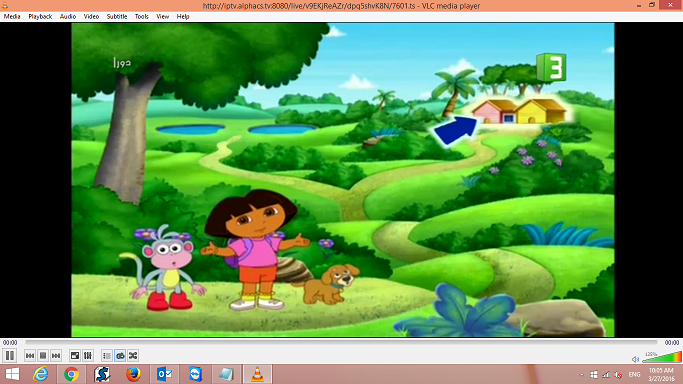Screen dimensions: 683x384
Task: Minimize the VLC window
Action: [x=639, y=5]
